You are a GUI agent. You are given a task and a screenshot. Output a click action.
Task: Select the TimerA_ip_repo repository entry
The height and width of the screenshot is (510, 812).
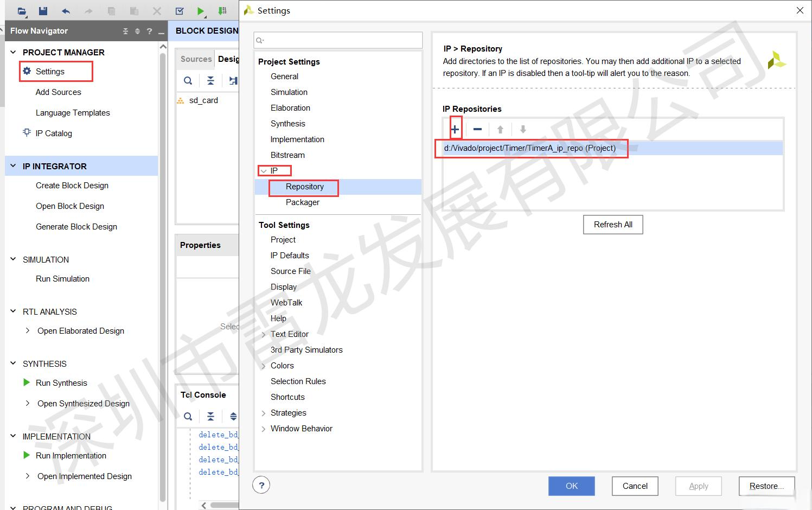pyautogui.click(x=612, y=148)
